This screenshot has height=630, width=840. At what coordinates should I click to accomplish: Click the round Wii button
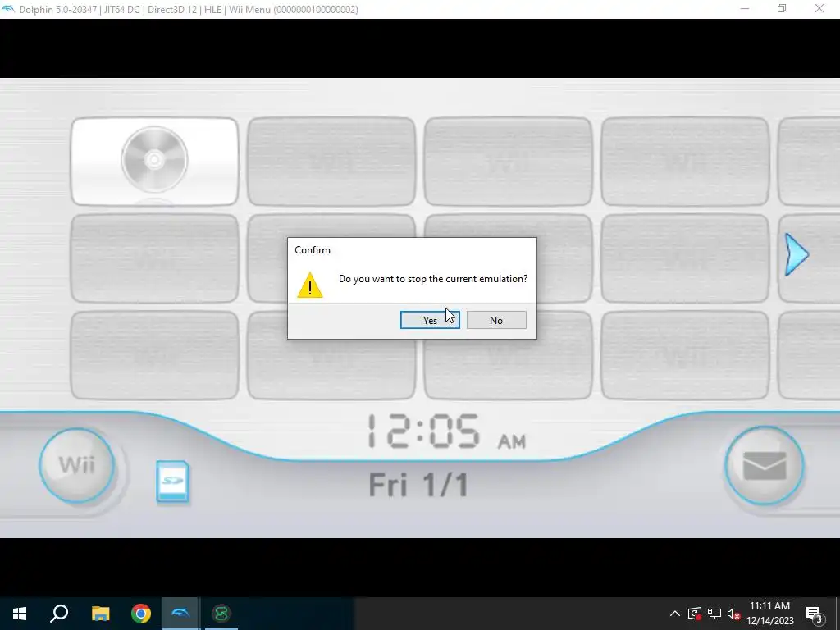tap(76, 465)
